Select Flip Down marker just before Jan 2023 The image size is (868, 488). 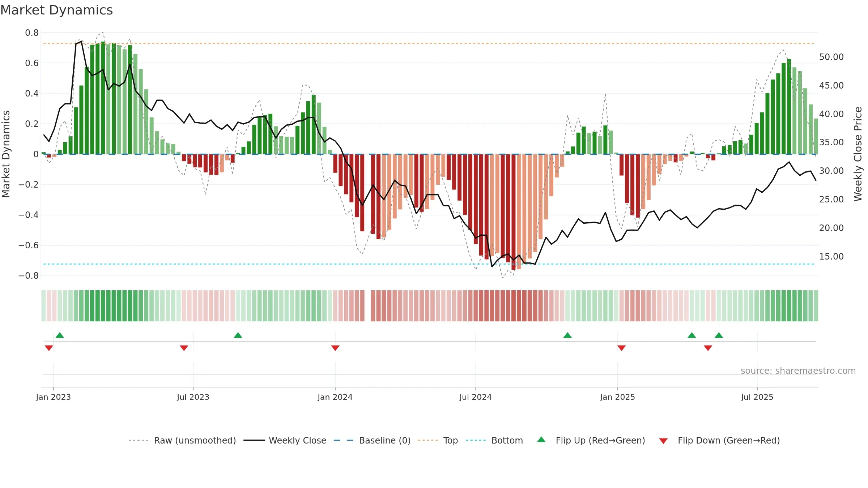pos(49,348)
